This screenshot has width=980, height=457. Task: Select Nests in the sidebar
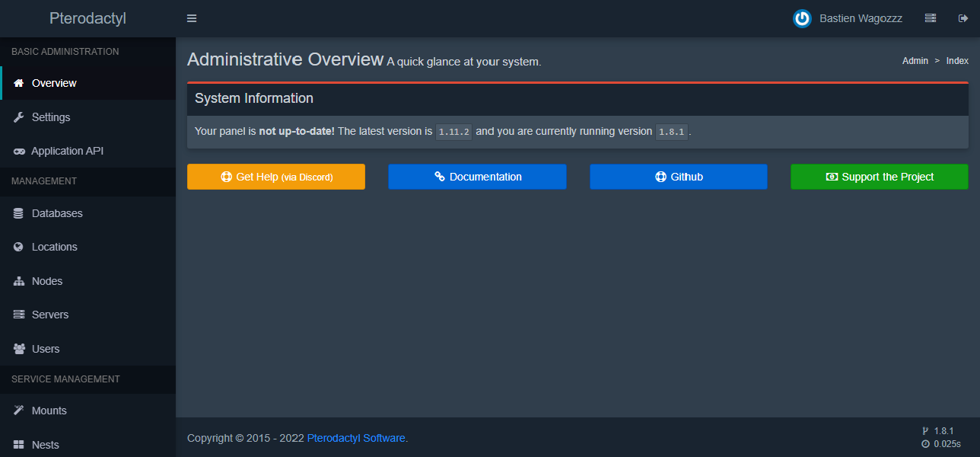(x=45, y=445)
